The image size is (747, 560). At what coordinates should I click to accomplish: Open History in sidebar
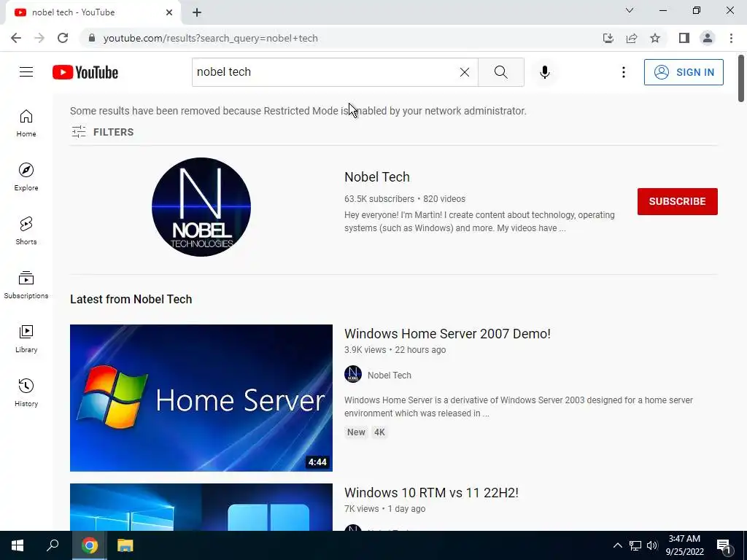(26, 393)
